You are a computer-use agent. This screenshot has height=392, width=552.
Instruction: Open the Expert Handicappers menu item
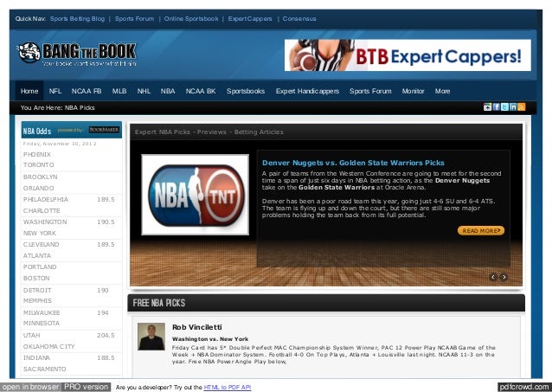point(307,91)
